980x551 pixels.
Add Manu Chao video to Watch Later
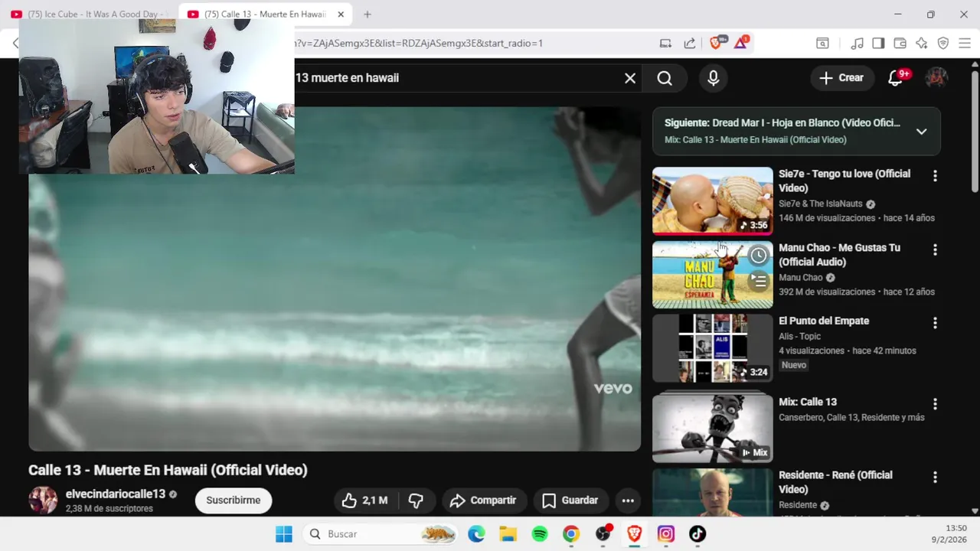click(x=758, y=256)
